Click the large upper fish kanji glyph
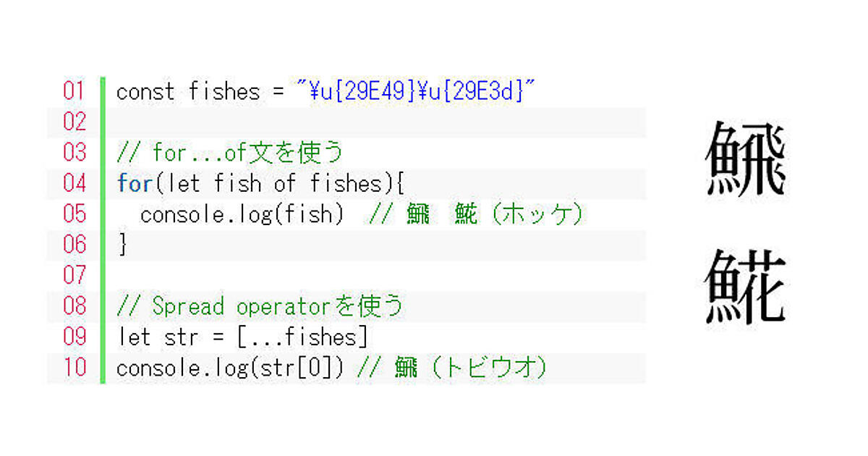The width and height of the screenshot is (868, 456). pos(745,159)
